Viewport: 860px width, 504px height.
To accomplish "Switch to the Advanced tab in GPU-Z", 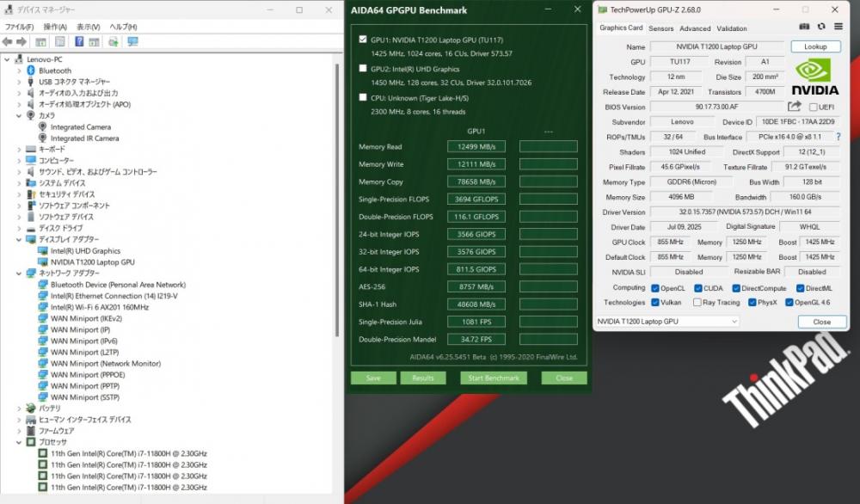I will (x=695, y=28).
